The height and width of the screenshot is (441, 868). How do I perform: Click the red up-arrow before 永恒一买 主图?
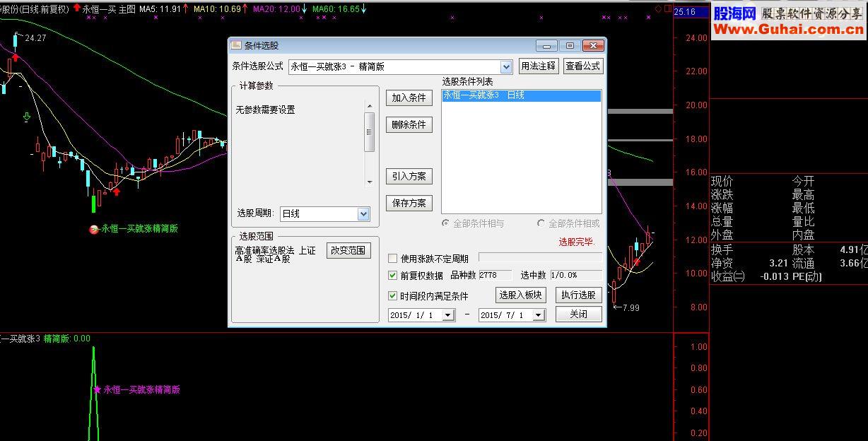click(x=76, y=8)
